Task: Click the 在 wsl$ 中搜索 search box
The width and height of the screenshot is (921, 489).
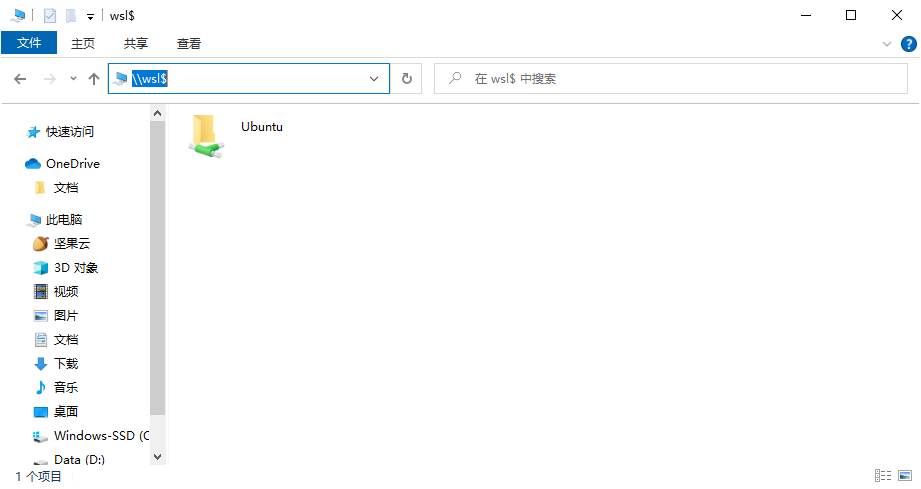Action: point(671,79)
